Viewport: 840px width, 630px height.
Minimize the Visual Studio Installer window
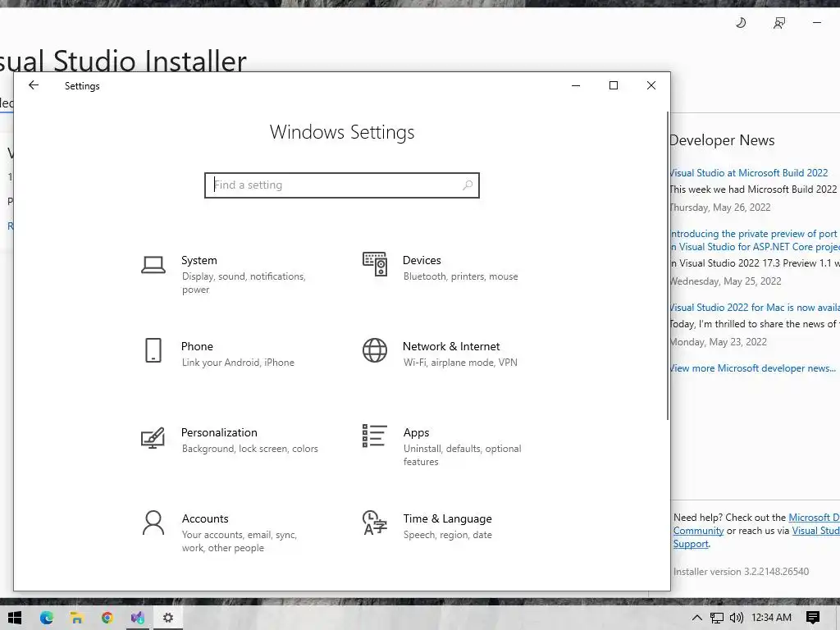click(x=817, y=22)
